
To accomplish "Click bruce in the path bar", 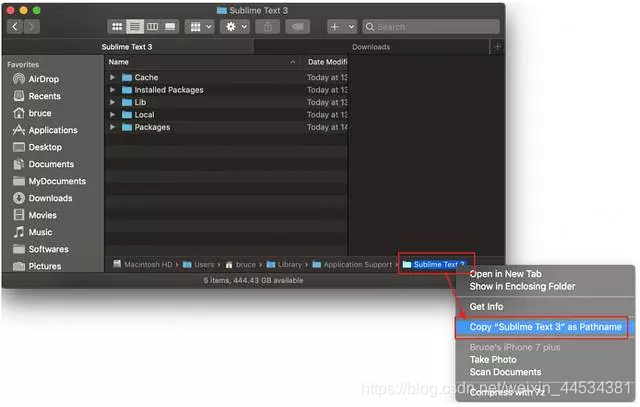I will [x=240, y=265].
